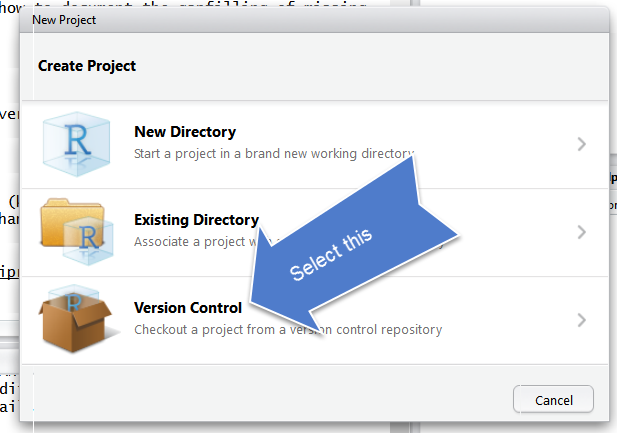Expand the New Directory chevron arrow

tap(582, 144)
